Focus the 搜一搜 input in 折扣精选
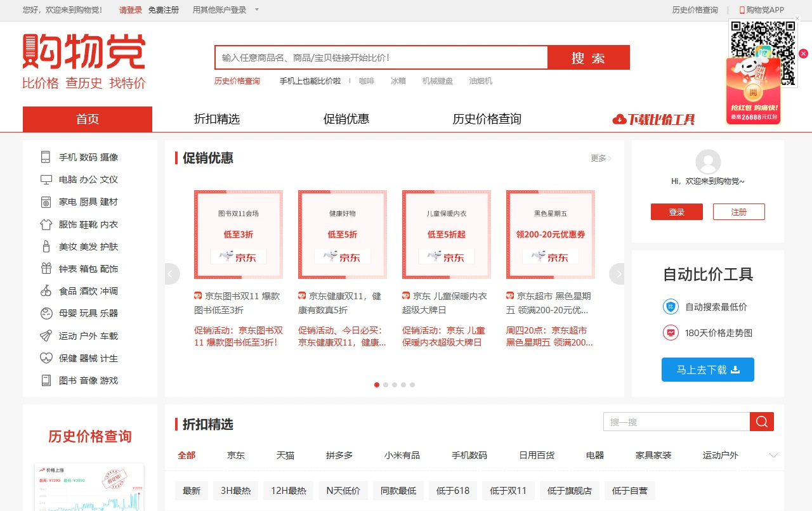 677,422
